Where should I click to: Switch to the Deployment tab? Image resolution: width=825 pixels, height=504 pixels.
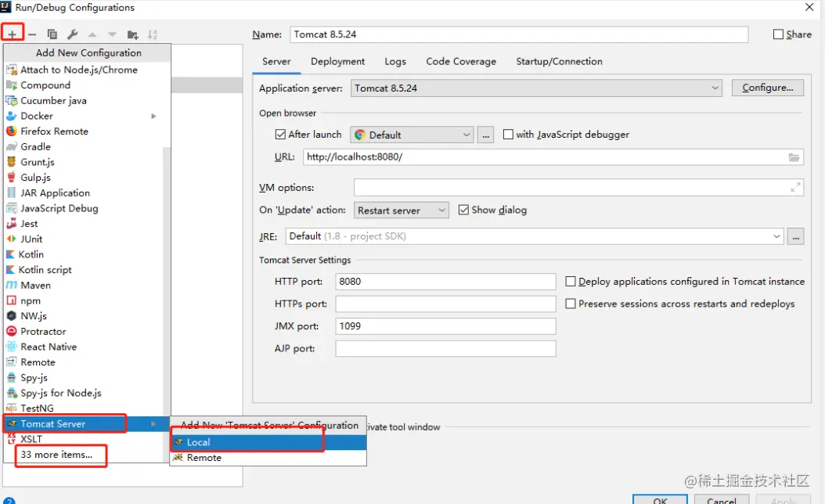click(337, 62)
